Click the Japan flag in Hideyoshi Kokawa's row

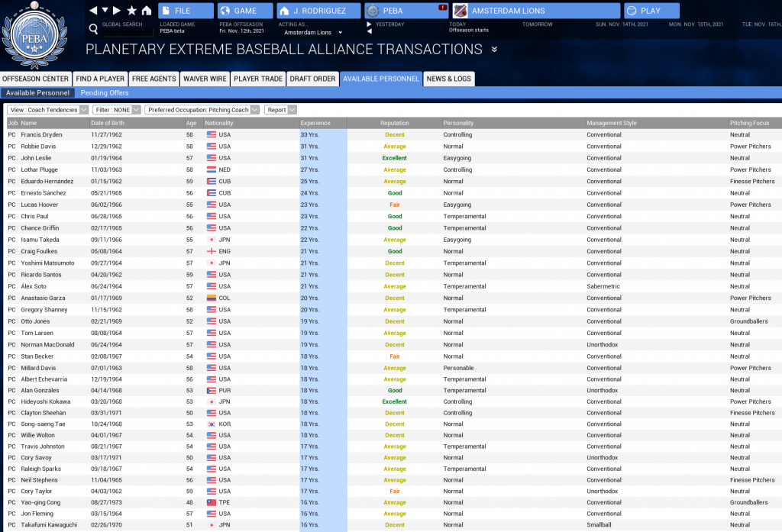212,402
